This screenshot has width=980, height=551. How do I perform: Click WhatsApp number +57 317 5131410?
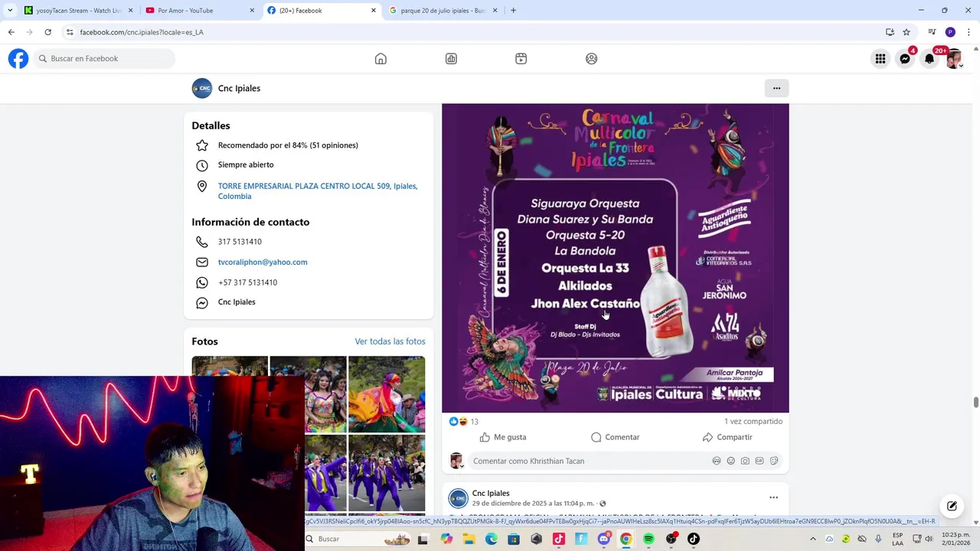tap(247, 282)
